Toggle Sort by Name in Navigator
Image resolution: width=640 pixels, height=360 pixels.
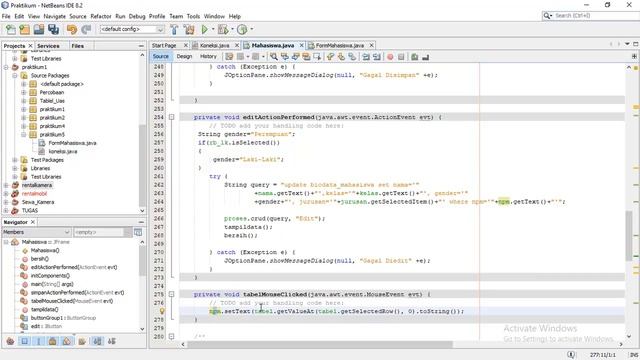click(x=98, y=341)
